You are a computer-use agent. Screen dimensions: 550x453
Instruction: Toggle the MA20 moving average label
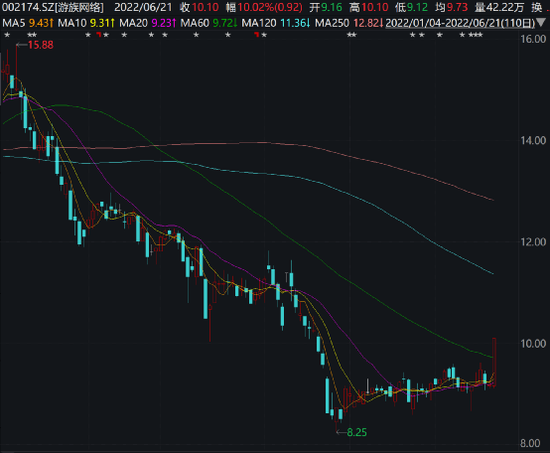tap(147, 23)
